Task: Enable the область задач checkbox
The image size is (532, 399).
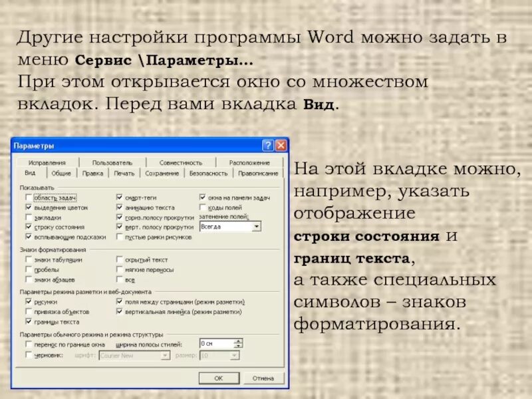Action: [29, 198]
